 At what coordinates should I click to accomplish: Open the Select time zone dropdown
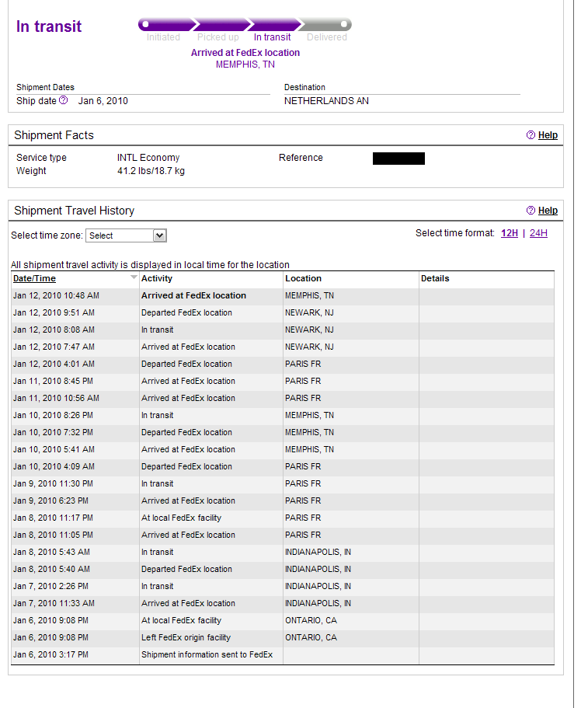(126, 235)
